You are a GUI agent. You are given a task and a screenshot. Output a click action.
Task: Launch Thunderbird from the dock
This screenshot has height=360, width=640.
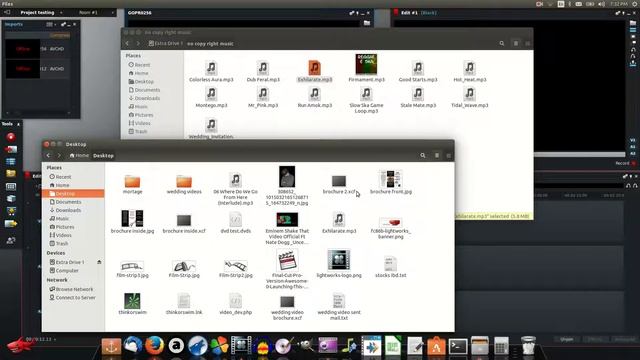tap(133, 346)
